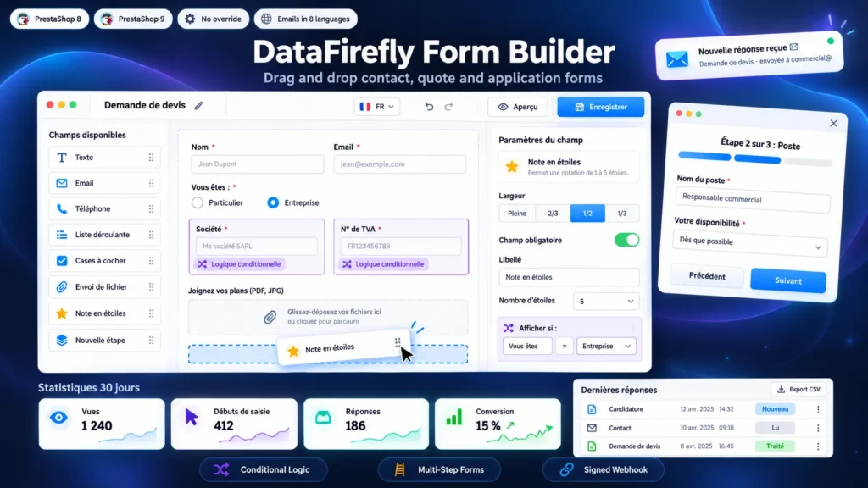Undo the last form change
Image resolution: width=868 pixels, height=488 pixels.
(429, 106)
